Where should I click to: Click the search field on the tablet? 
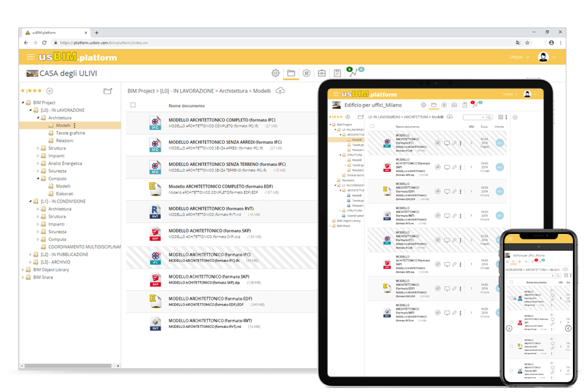pos(474,118)
